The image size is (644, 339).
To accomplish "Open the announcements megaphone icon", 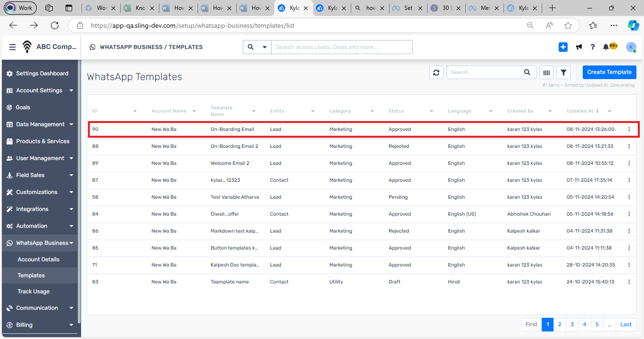I will pyautogui.click(x=579, y=47).
